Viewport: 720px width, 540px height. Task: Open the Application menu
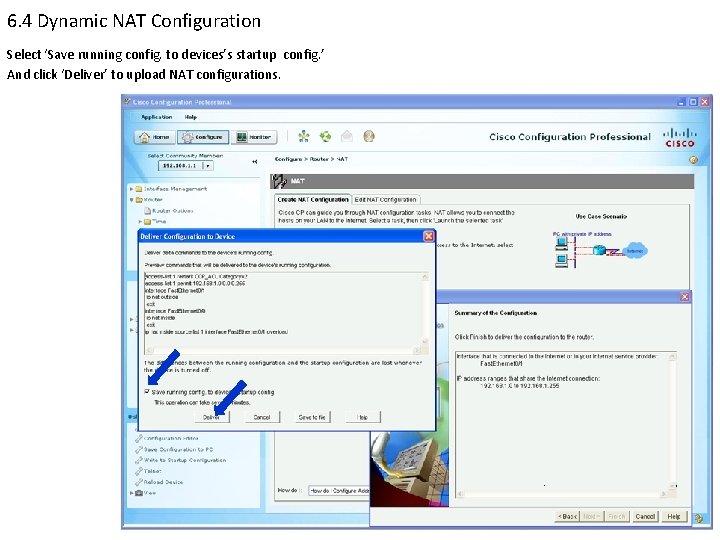click(157, 117)
